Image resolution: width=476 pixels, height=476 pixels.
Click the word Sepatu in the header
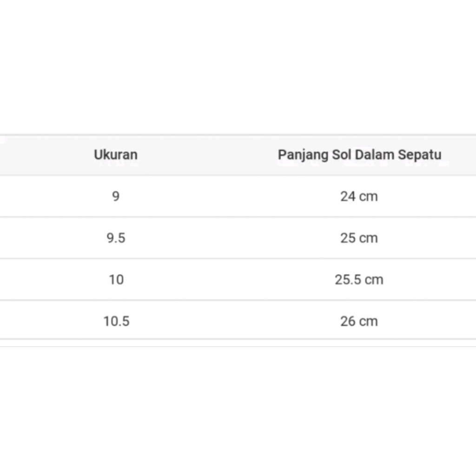[x=419, y=155]
